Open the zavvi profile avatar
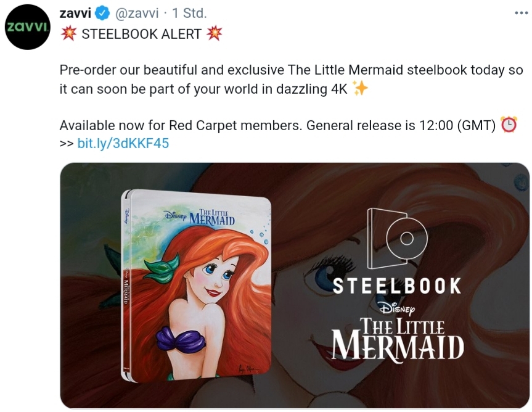532x412 pixels. 28,27
